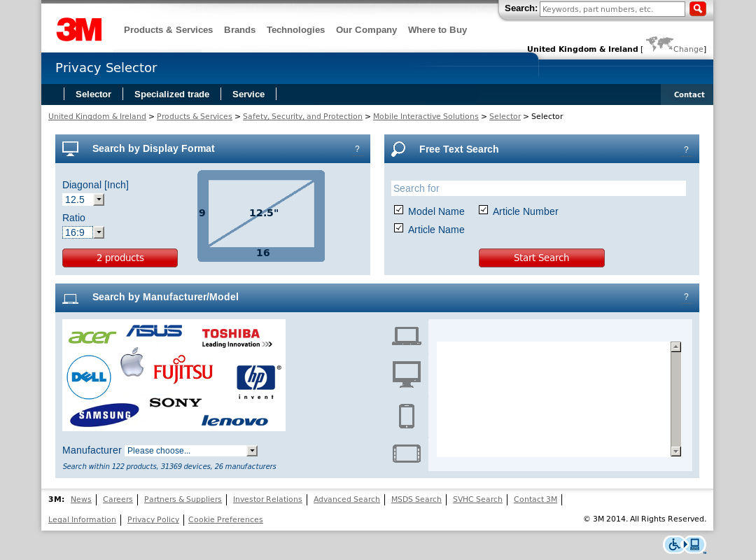
Task: Select the Fujitsu logo
Action: tap(183, 370)
